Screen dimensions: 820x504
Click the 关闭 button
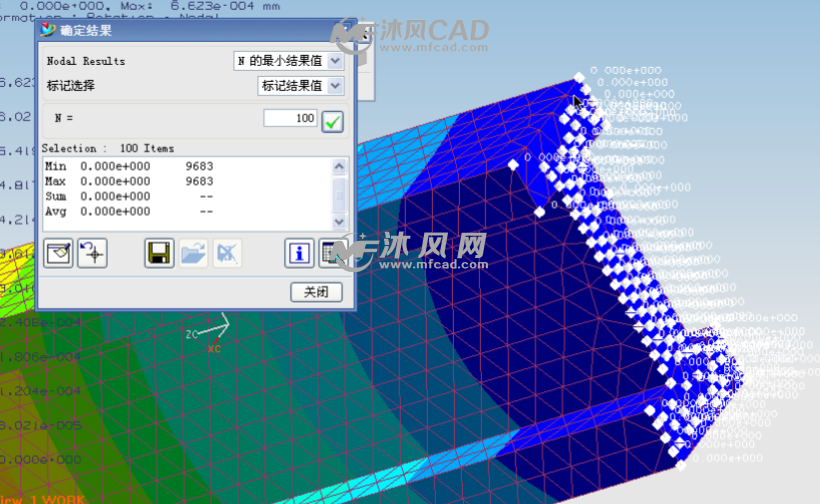point(316,292)
